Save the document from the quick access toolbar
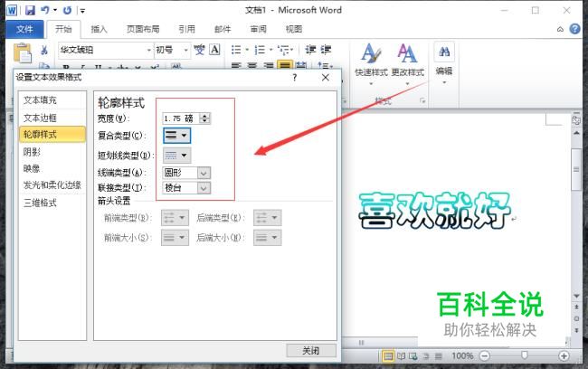Viewport: 588px width, 369px height. [30, 10]
